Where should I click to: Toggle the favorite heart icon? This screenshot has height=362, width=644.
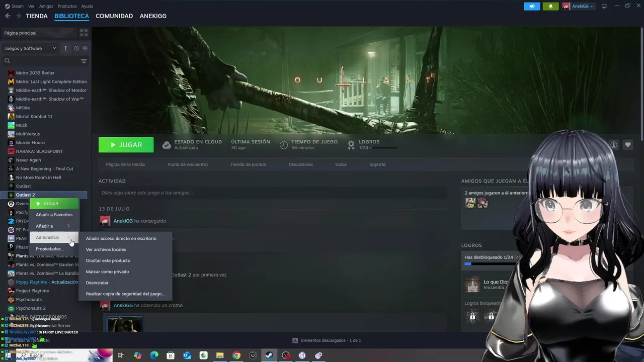(628, 145)
